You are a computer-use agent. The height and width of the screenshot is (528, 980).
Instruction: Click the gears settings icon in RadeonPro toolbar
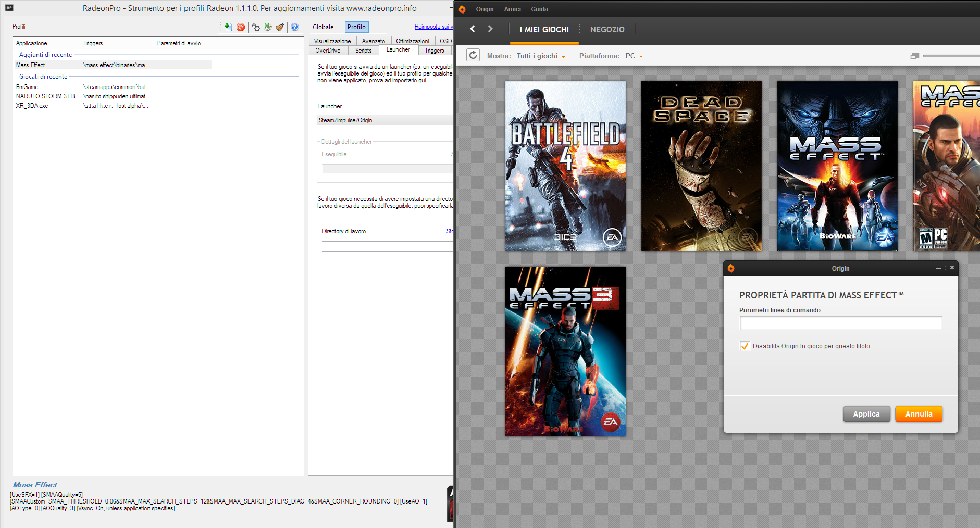pos(255,27)
